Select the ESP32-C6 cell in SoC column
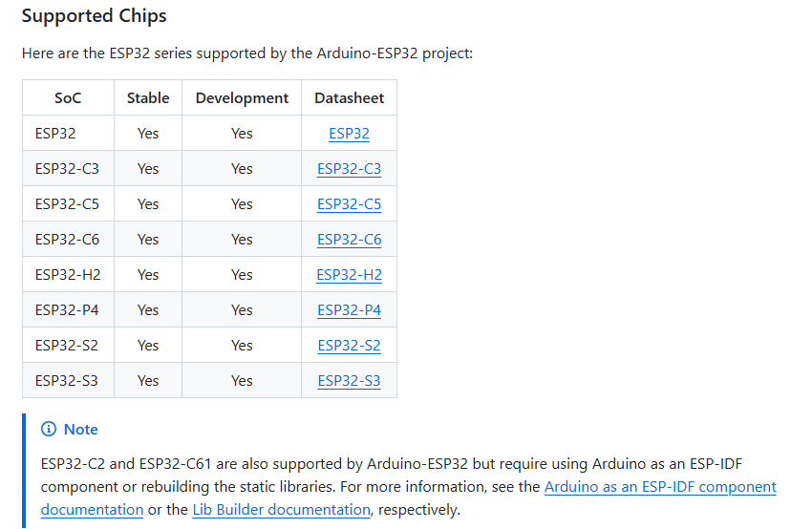 (68, 239)
